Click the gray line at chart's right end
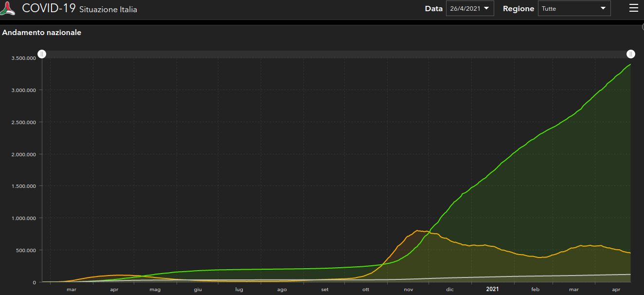Image resolution: width=644 pixels, height=295 pixels. click(x=629, y=275)
